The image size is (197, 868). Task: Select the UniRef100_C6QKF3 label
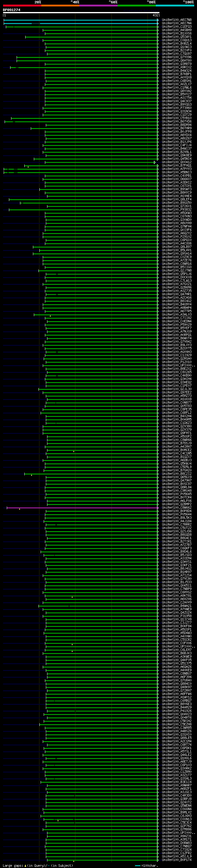point(177,548)
